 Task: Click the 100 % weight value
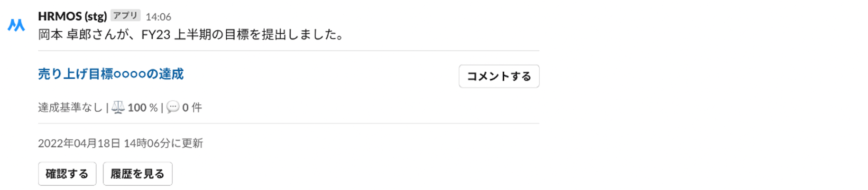(142, 108)
